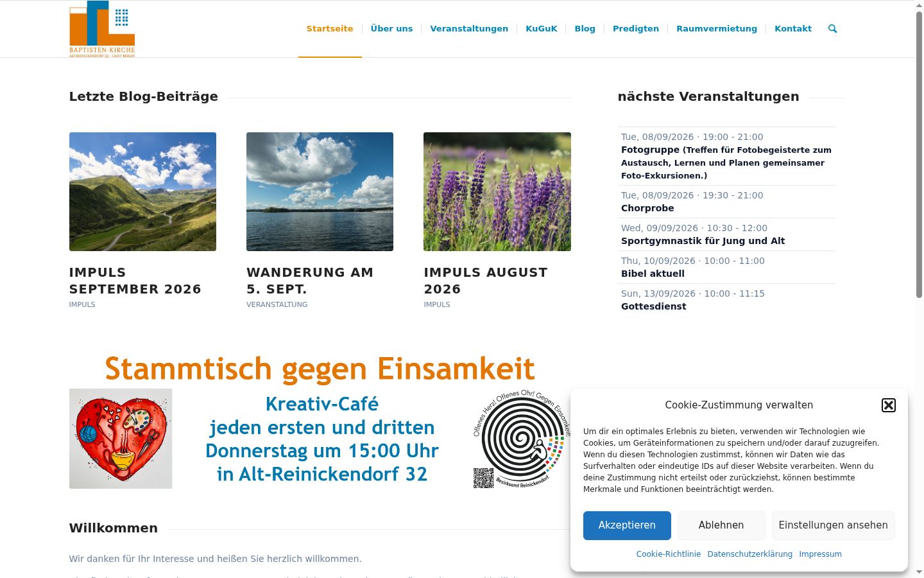
Task: Open the Datenschutzerklärung link
Action: tap(750, 554)
